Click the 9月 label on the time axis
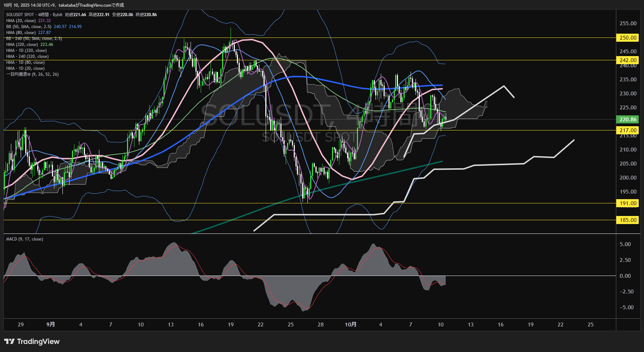 tap(51, 325)
